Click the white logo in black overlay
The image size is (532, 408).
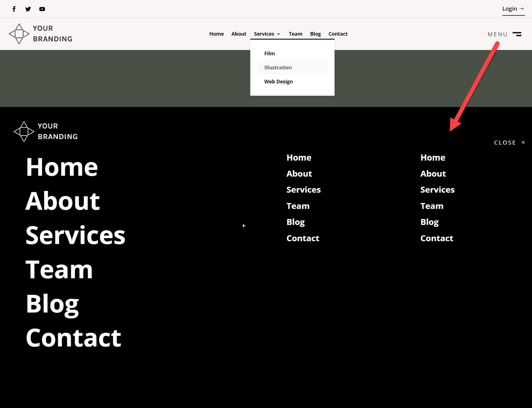[x=46, y=132]
